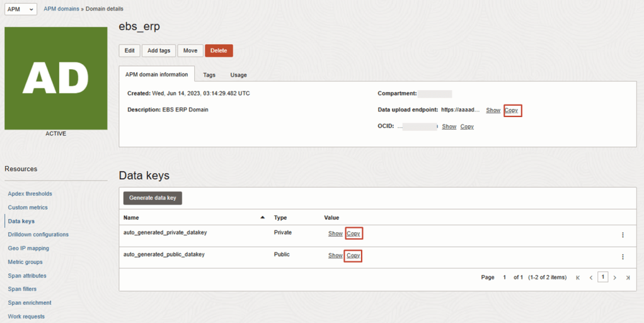Viewport: 644px width, 323px height.
Task: Go to next page of data keys
Action: pos(615,278)
